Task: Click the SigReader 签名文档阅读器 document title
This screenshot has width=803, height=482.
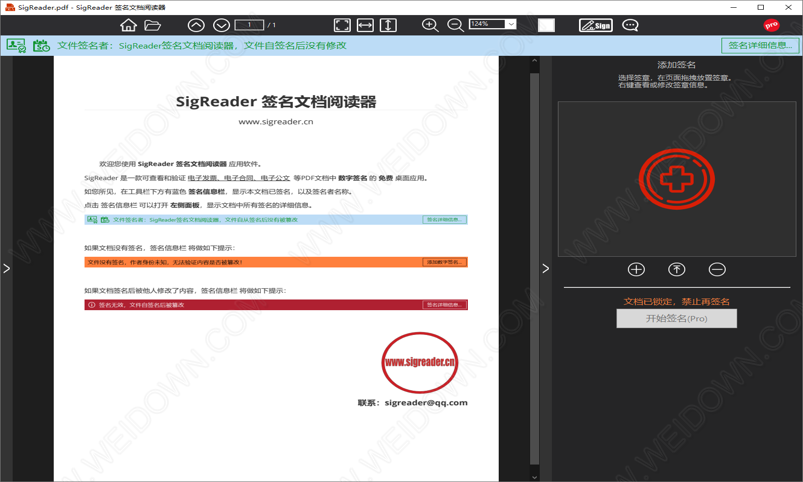Action: coord(276,101)
